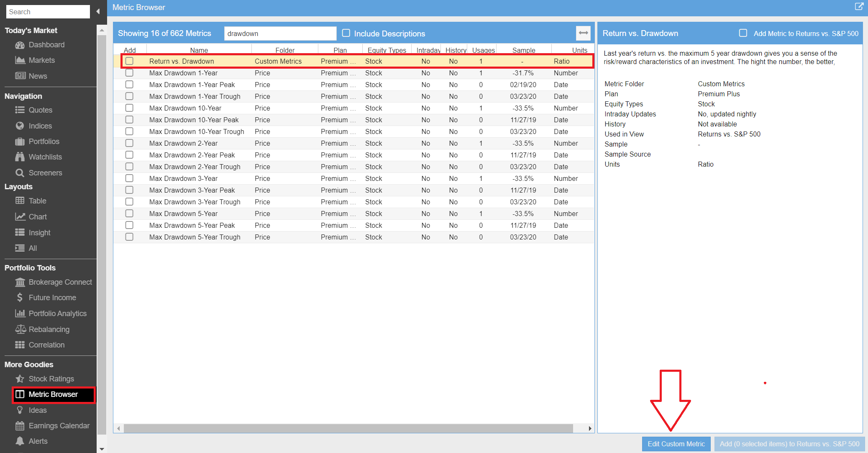Open the Insight layout icon

click(x=20, y=232)
